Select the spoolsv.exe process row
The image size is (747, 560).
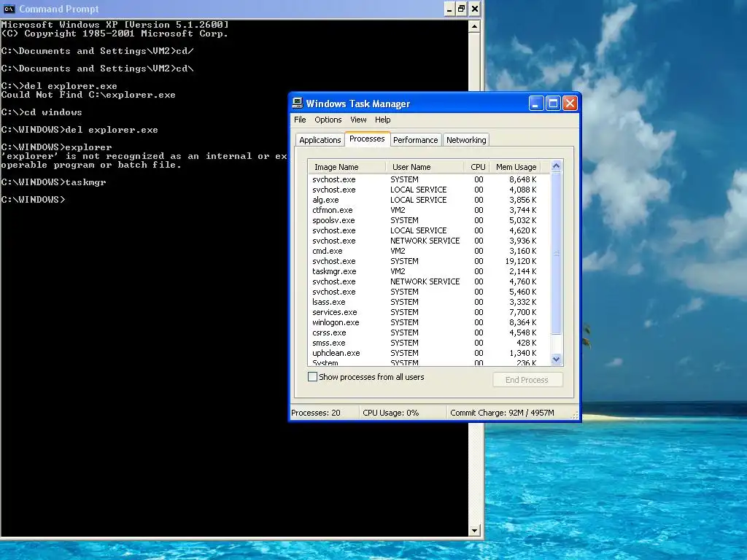click(429, 220)
